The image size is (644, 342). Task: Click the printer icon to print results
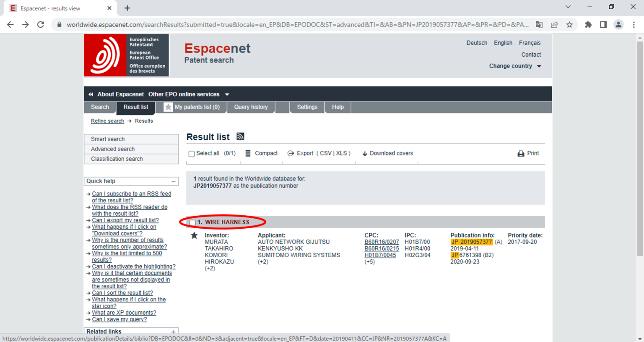521,154
